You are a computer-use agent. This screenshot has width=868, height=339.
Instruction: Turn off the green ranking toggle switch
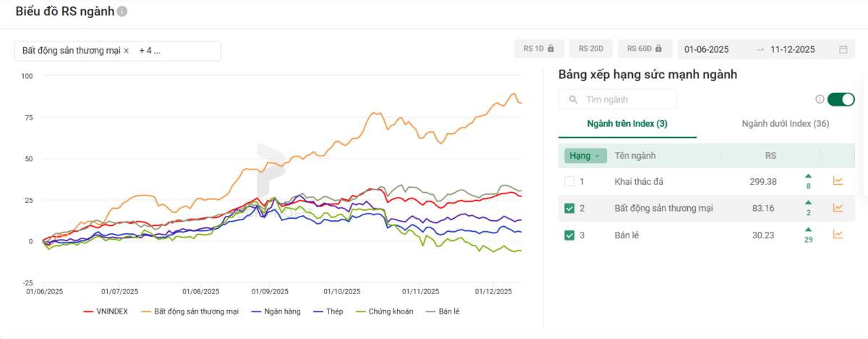(x=841, y=99)
